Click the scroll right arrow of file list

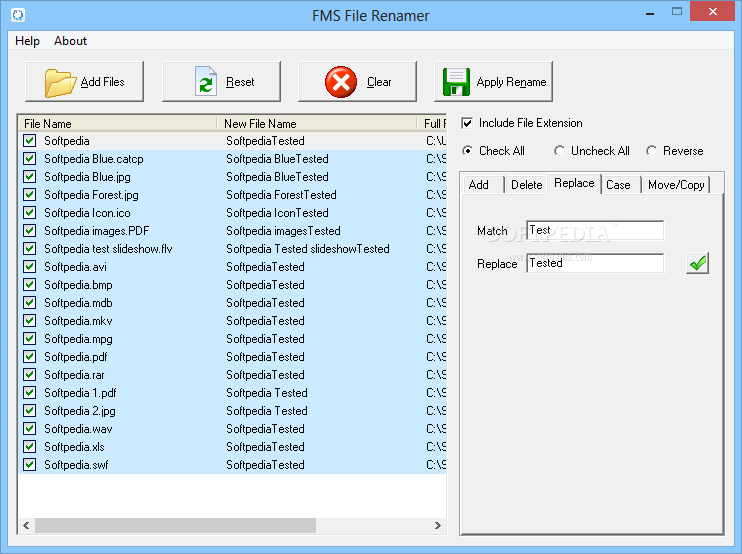[x=438, y=525]
